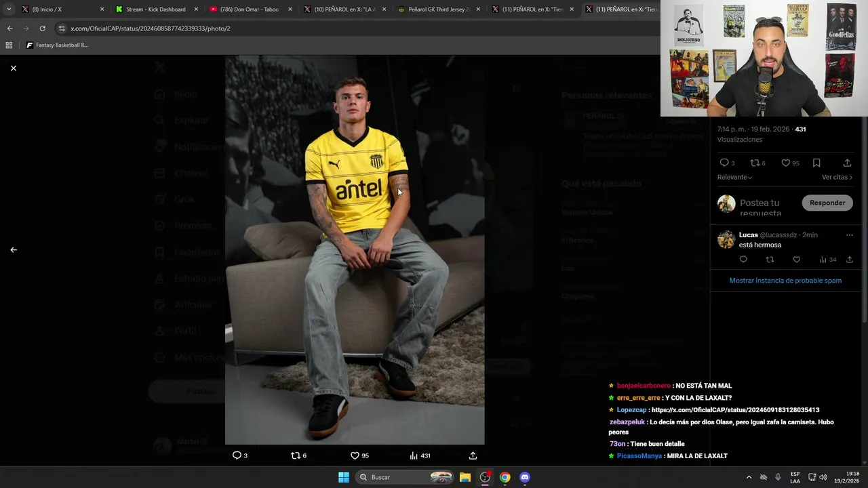Click the reply icon in the right sidebar post
Image resolution: width=868 pixels, height=488 pixels.
[x=724, y=163]
